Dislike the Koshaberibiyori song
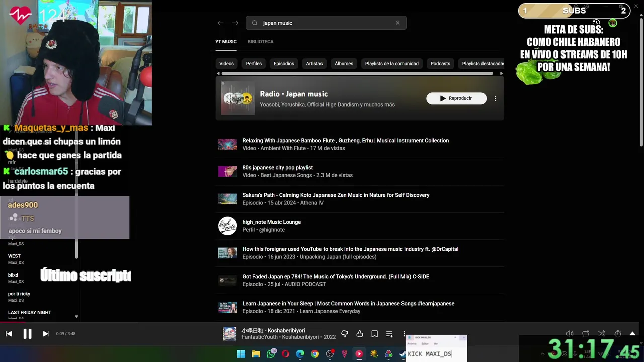644x362 pixels. pos(345,334)
